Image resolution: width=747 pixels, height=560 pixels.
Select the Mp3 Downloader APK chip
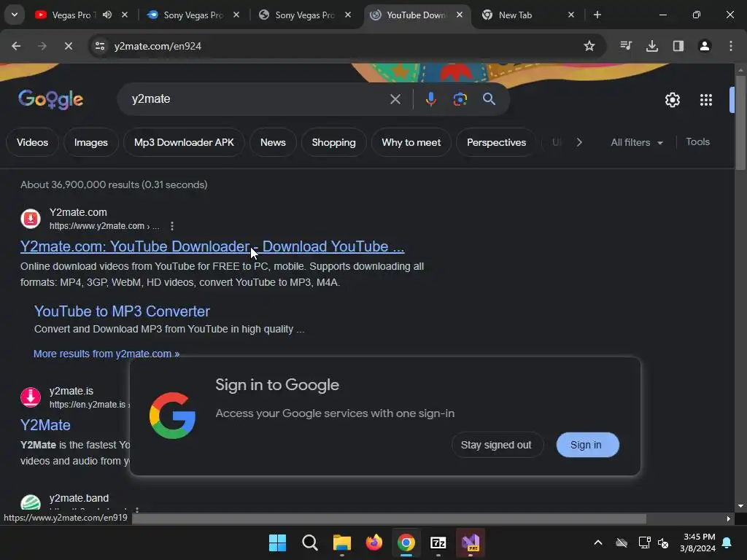tap(184, 142)
